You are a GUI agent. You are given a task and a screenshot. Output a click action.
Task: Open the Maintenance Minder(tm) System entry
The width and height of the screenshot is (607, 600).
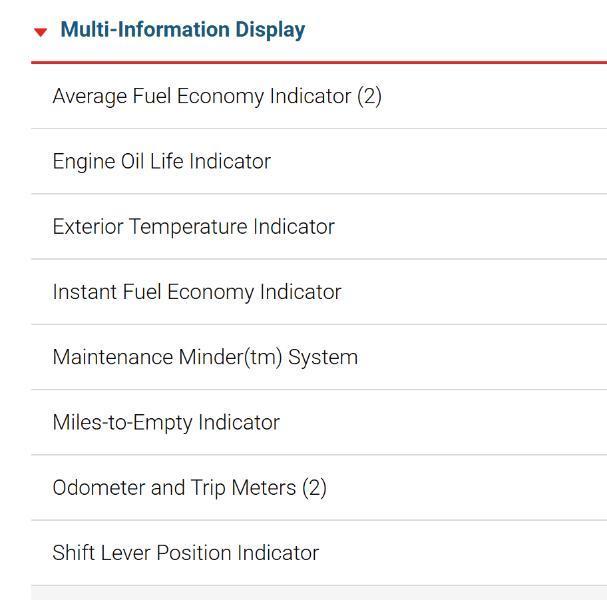(204, 357)
